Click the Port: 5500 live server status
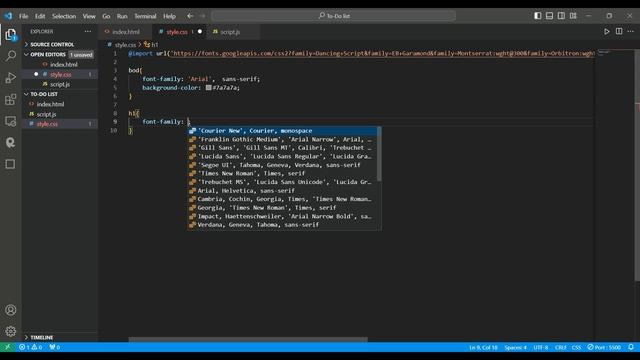 [x=604, y=347]
